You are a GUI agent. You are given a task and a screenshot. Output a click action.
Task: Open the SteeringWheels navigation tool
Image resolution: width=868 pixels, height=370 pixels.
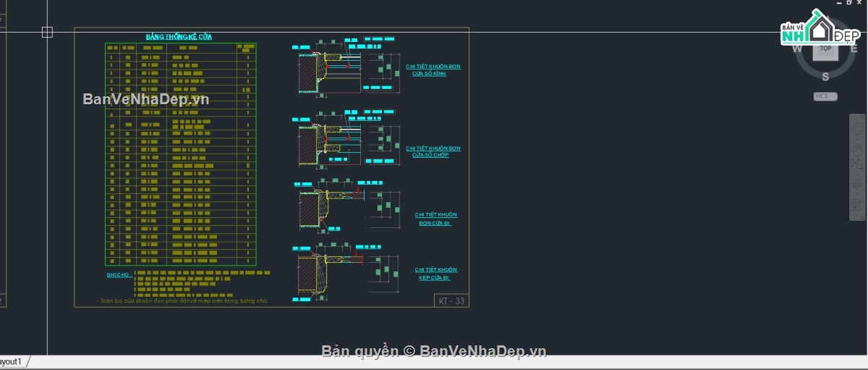[x=857, y=129]
